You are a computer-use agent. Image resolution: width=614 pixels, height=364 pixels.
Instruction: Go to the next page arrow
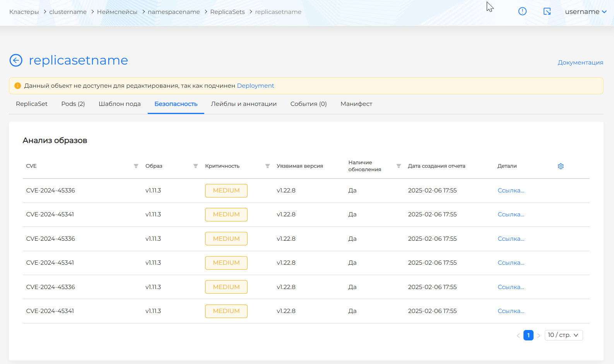click(539, 335)
